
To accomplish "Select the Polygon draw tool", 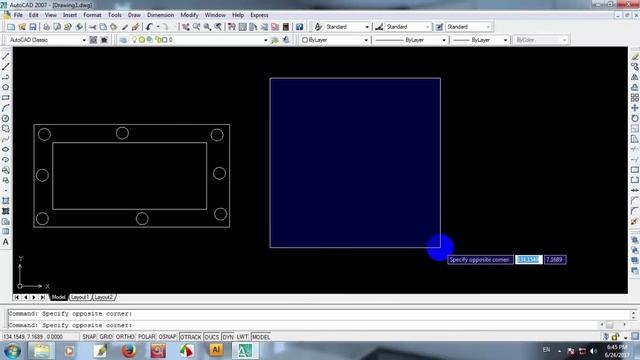I will [x=6, y=87].
